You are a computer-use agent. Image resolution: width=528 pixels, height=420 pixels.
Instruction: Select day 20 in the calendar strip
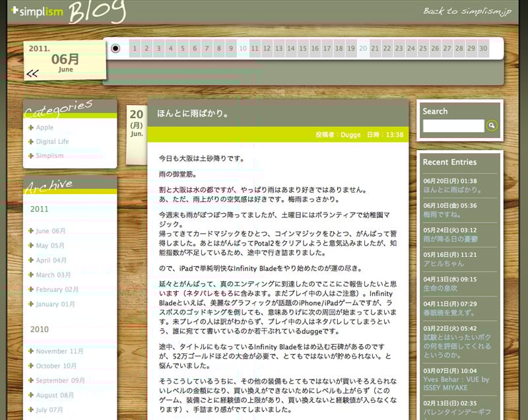362,48
